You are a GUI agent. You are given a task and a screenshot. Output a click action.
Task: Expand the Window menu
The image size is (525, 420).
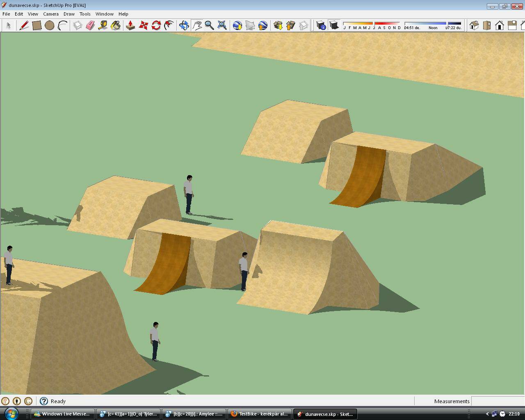104,14
